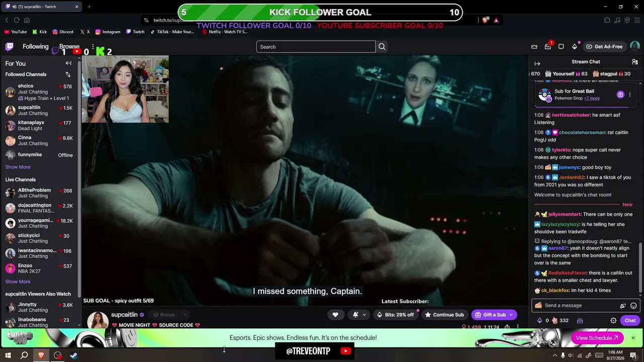The image size is (644, 362).
Task: Expand the '+7 more' drops link
Action: (592, 98)
